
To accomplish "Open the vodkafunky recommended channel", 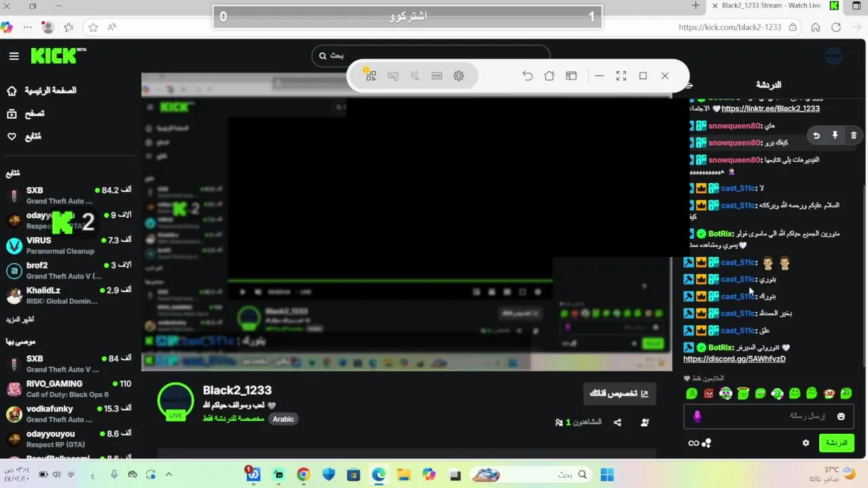I will pos(68,414).
